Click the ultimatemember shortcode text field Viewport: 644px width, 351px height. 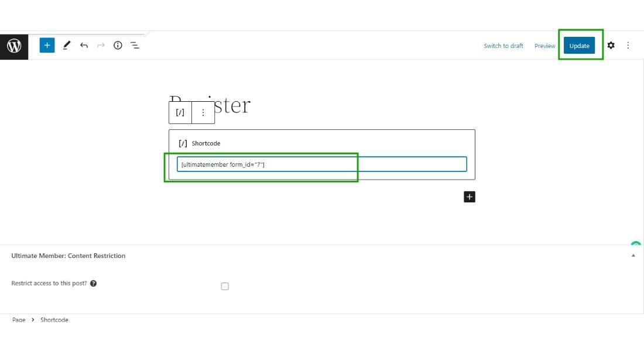coord(321,164)
